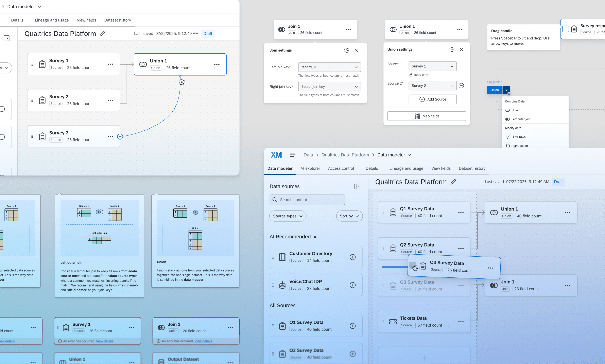
Task: Select Left outer join menu option
Action: click(x=520, y=119)
